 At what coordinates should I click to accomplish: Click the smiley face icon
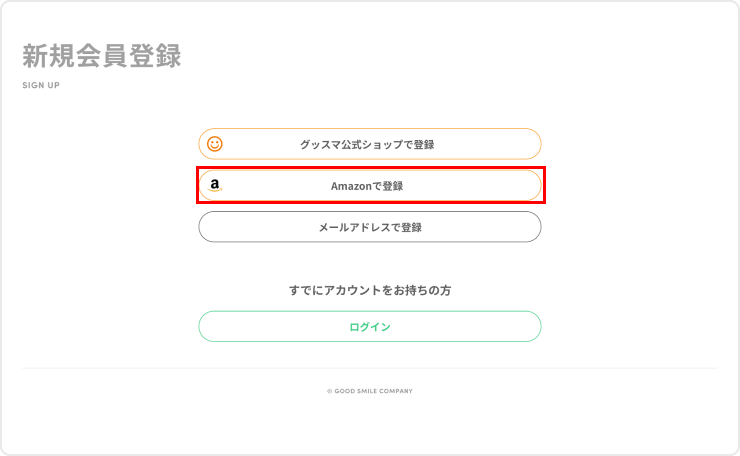[x=215, y=144]
